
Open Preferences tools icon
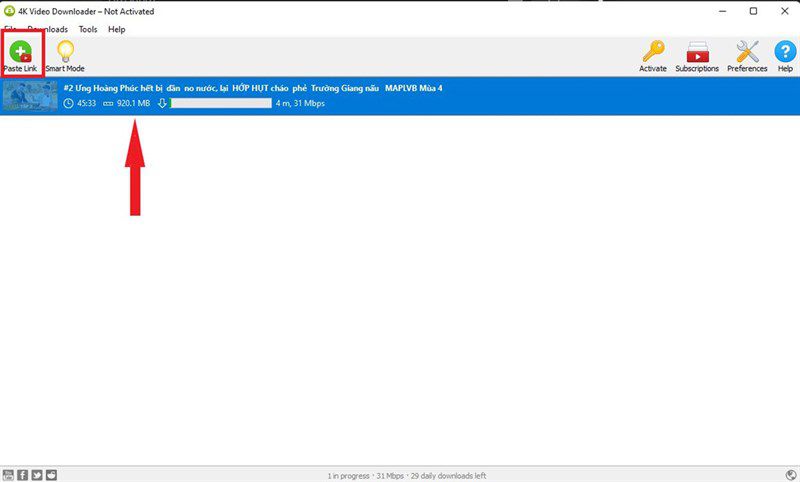pos(747,52)
